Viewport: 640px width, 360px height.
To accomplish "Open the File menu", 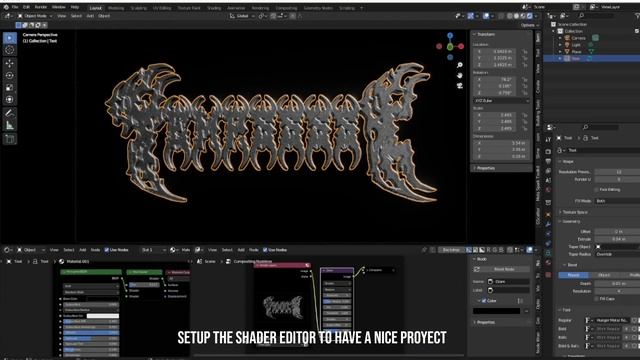I will (x=15, y=7).
